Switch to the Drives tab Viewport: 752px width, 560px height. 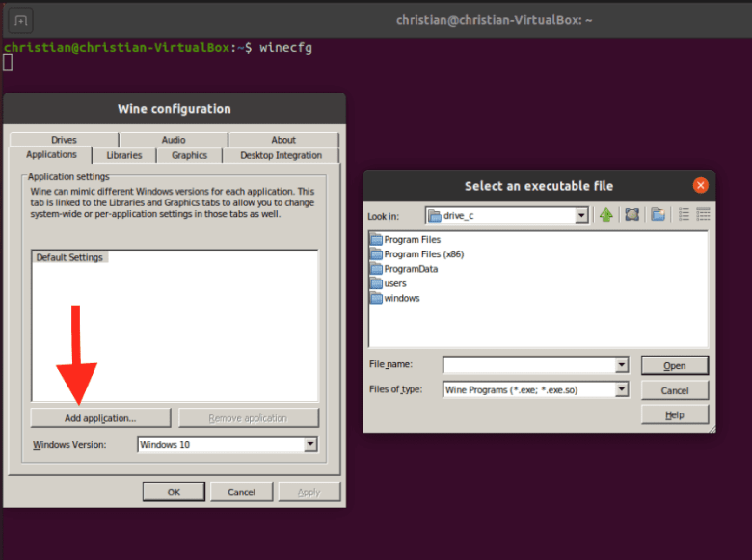[64, 140]
